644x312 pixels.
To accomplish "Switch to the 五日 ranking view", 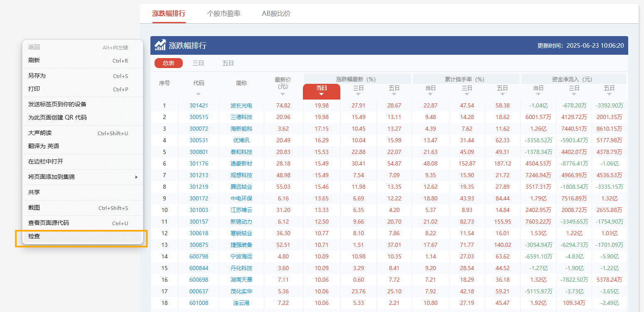I will 228,63.
